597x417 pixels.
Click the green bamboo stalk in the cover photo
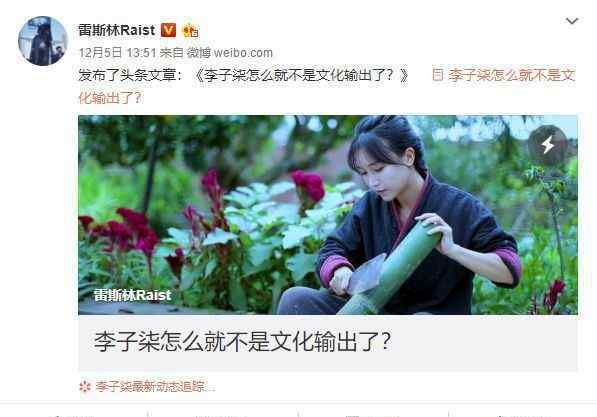point(392,268)
